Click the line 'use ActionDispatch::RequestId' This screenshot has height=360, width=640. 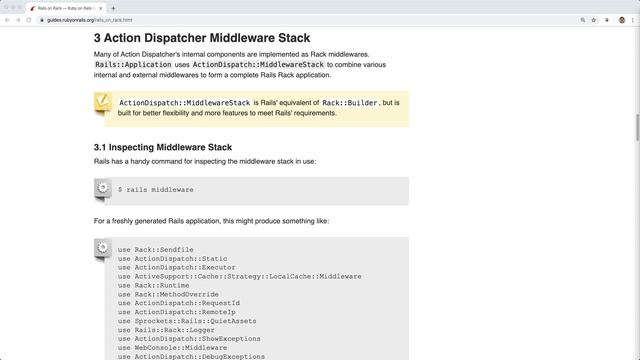click(x=179, y=303)
